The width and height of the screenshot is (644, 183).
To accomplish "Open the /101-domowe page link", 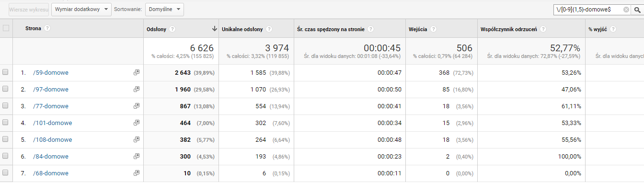I will [53, 123].
